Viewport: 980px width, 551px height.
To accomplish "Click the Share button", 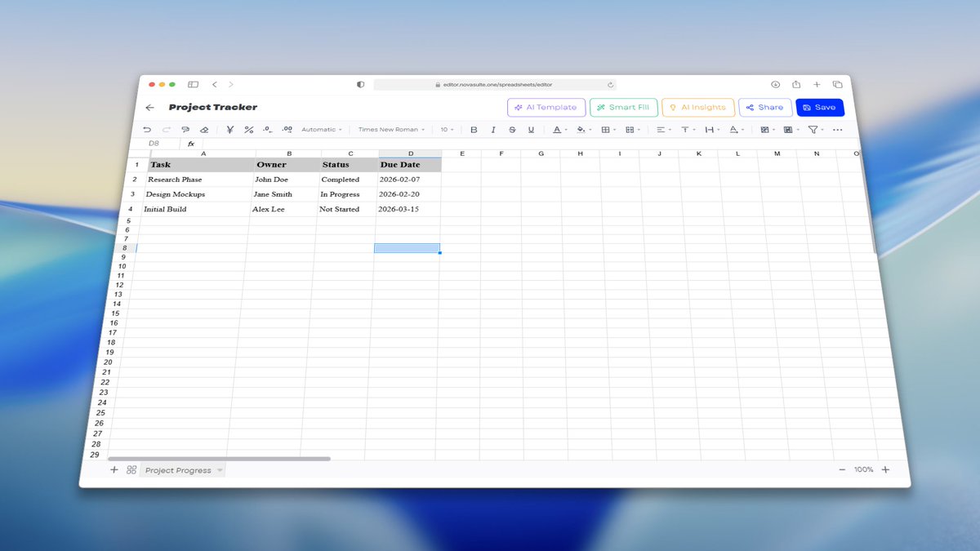I will point(764,107).
